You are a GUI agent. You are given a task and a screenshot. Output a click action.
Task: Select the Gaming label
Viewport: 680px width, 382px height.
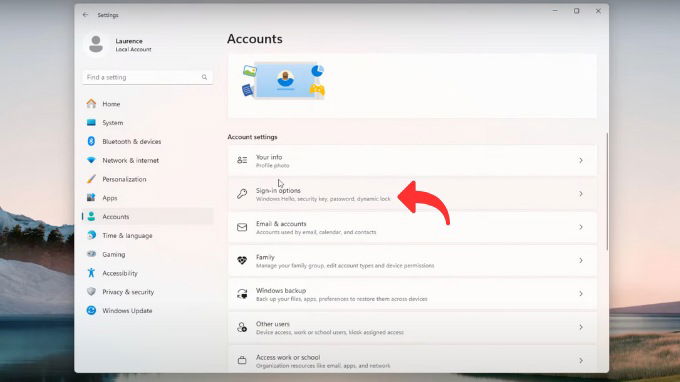[114, 255]
